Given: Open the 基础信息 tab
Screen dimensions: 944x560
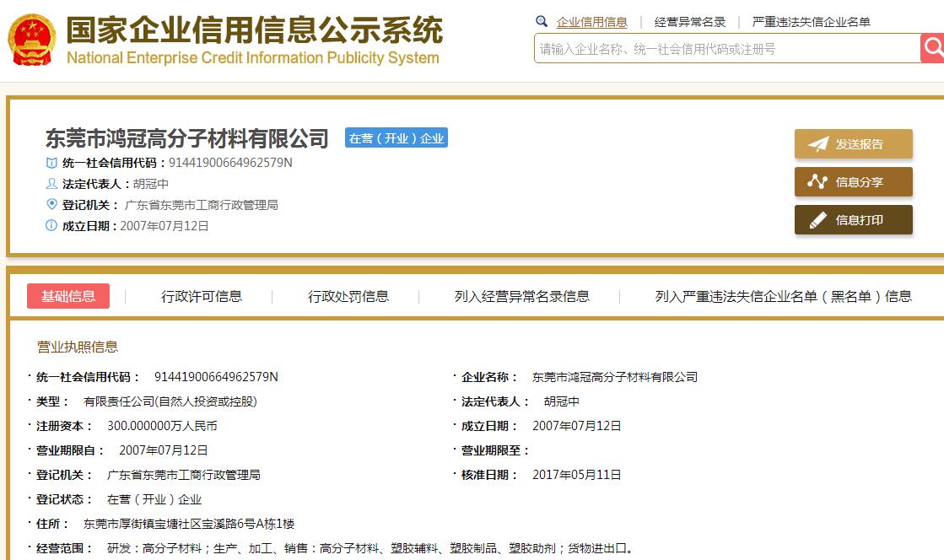Looking at the screenshot, I should click(68, 296).
